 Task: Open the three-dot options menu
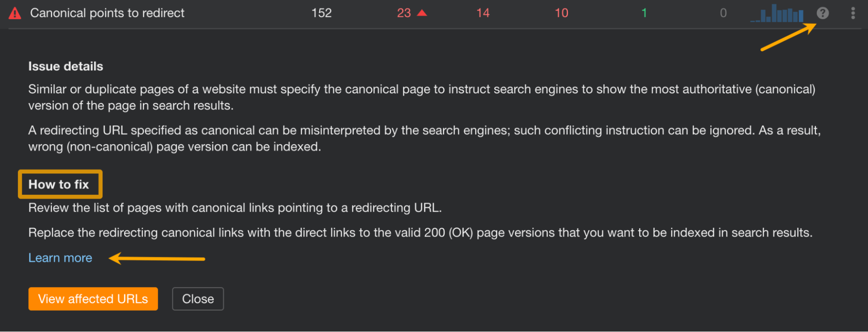click(x=853, y=13)
